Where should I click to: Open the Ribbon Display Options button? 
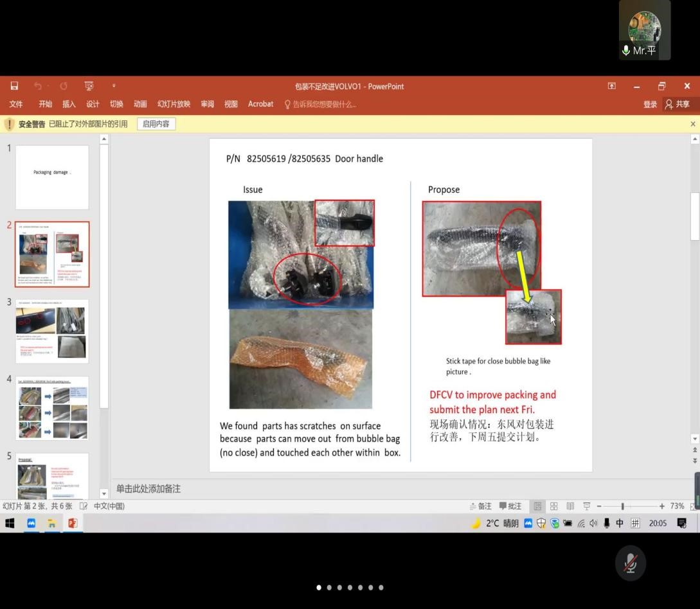tap(611, 86)
